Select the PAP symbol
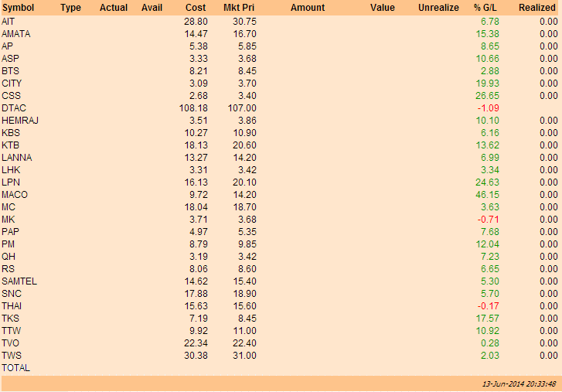562x392 pixels. (x=10, y=232)
